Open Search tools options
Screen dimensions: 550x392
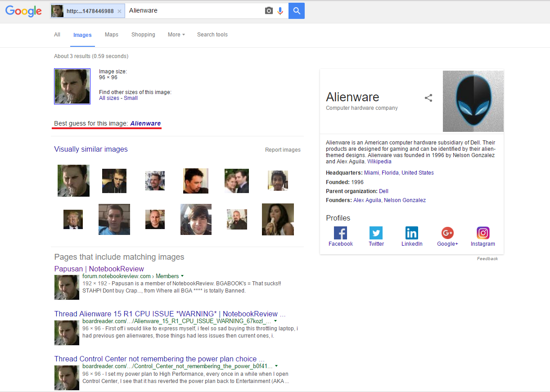[x=212, y=35]
